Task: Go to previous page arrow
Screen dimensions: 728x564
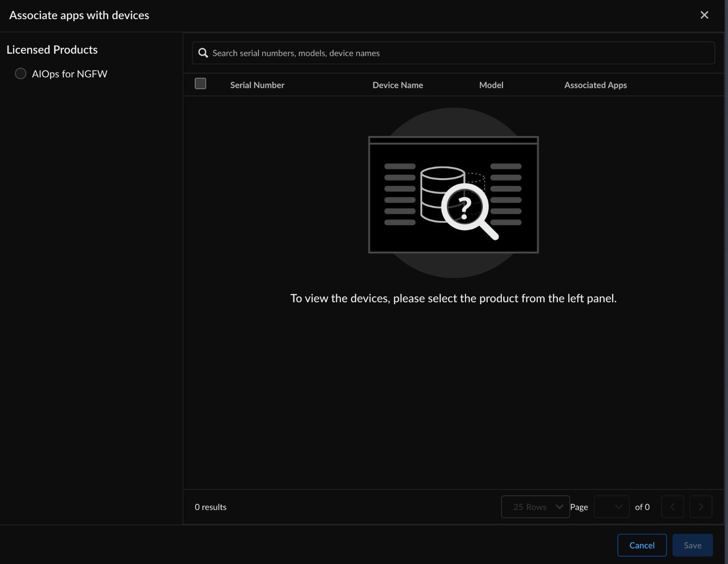Action: tap(672, 507)
